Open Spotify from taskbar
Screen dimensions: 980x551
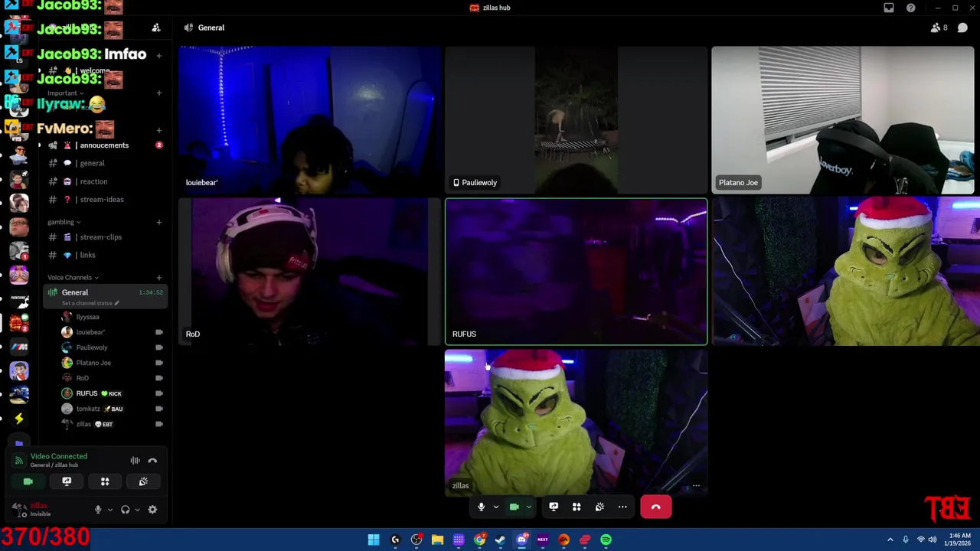click(x=606, y=540)
